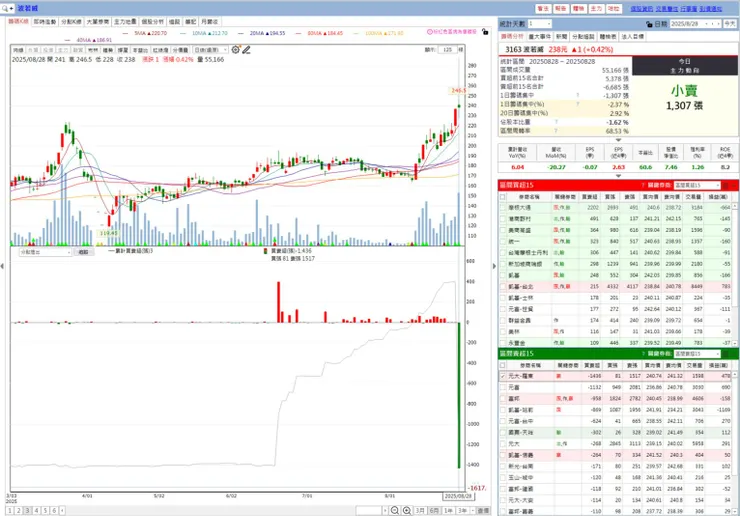Open the 關鍵券商 dropdown in red header
This screenshot has height=516, width=740.
point(697,185)
